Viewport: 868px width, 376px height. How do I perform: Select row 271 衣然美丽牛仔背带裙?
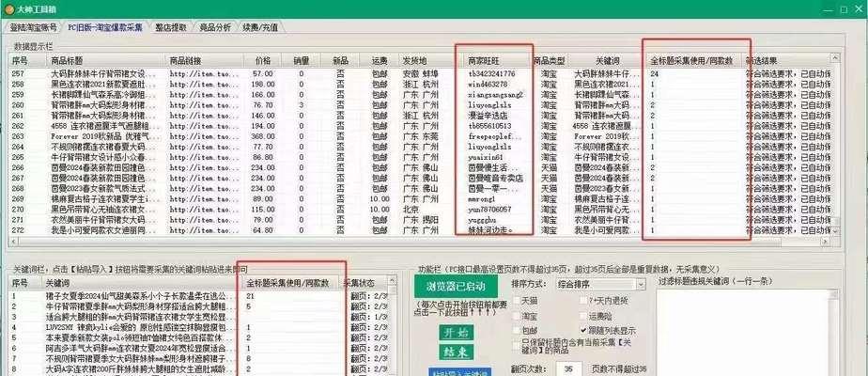pyautogui.click(x=421, y=220)
